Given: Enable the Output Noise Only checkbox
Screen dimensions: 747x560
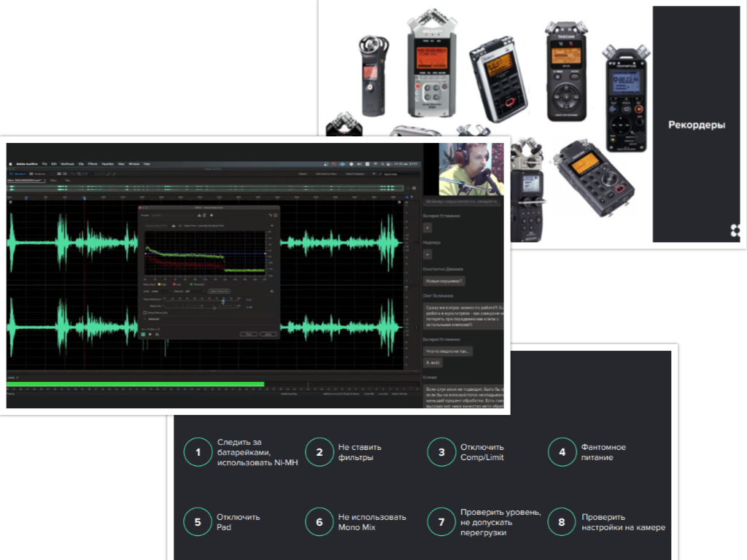Looking at the screenshot, I should (x=144, y=312).
